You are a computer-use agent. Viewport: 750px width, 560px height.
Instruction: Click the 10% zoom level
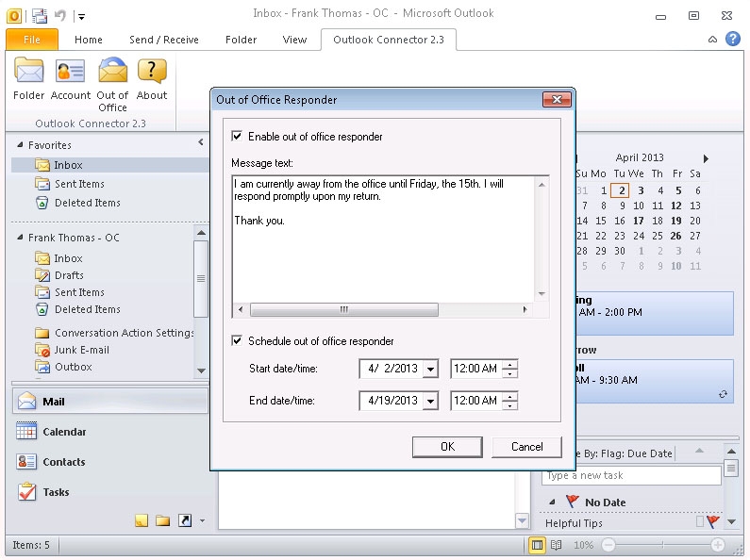click(583, 545)
